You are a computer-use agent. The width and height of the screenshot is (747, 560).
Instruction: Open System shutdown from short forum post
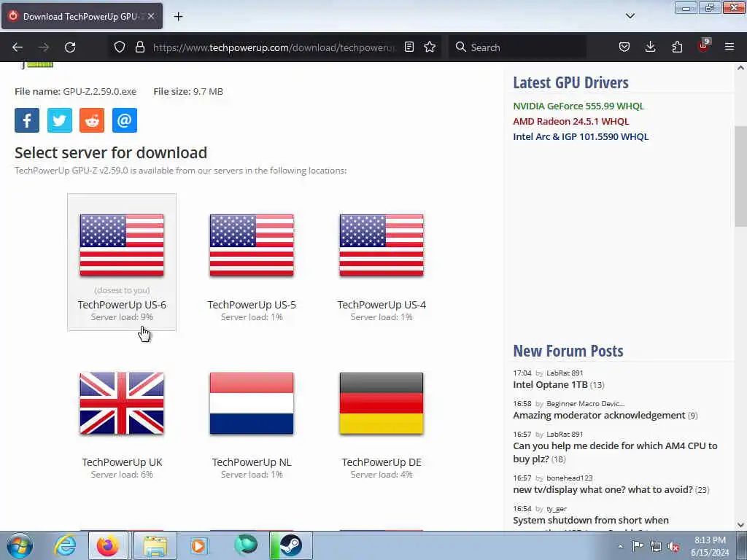click(591, 520)
